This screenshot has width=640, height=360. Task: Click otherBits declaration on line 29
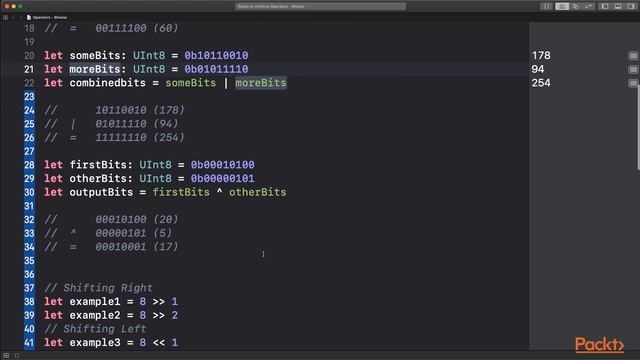[98, 179]
